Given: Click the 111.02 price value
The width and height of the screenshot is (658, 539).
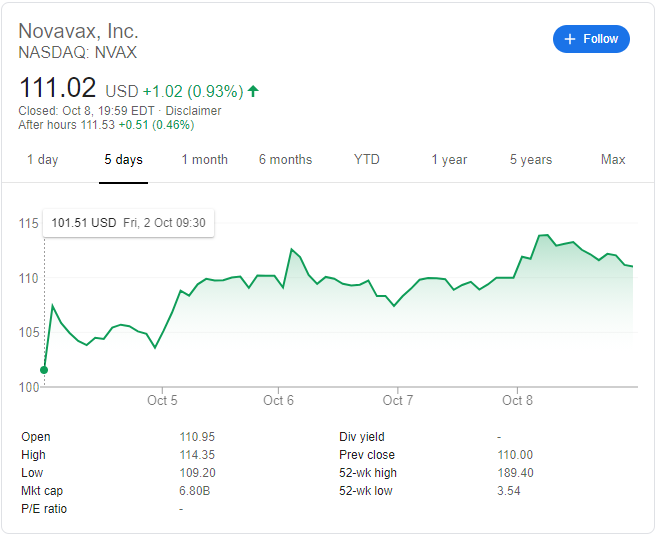Looking at the screenshot, I should [57, 88].
